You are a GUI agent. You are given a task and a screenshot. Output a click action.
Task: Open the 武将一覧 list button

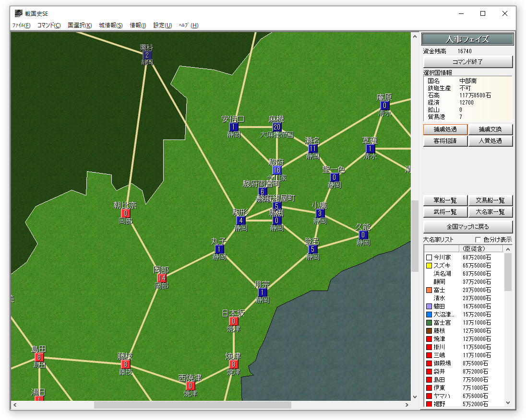coord(445,212)
